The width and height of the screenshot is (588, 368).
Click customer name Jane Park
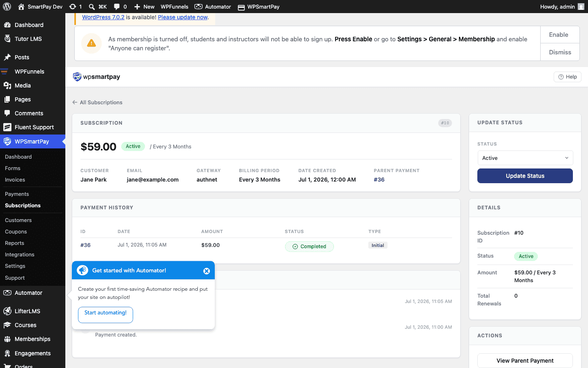pyautogui.click(x=94, y=180)
